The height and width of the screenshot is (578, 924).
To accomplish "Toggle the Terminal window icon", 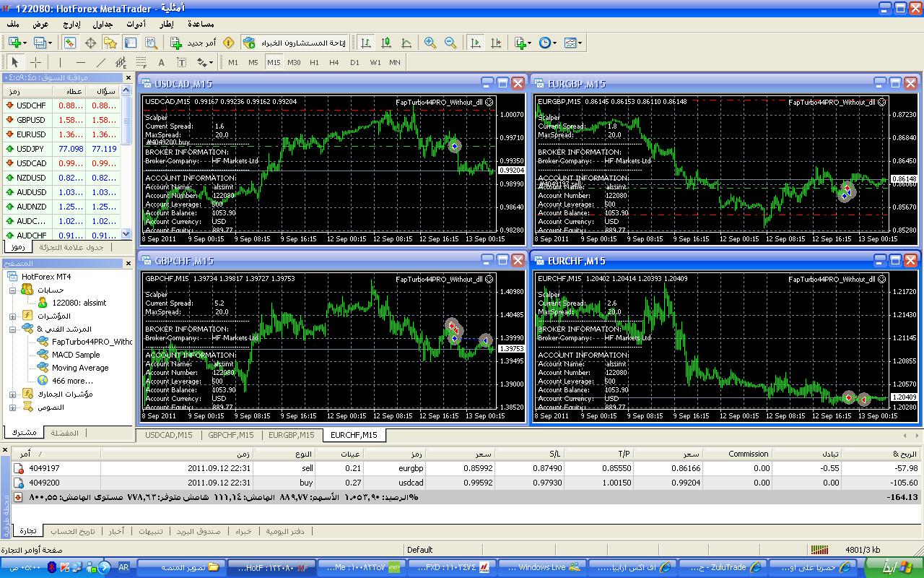I will coord(131,43).
